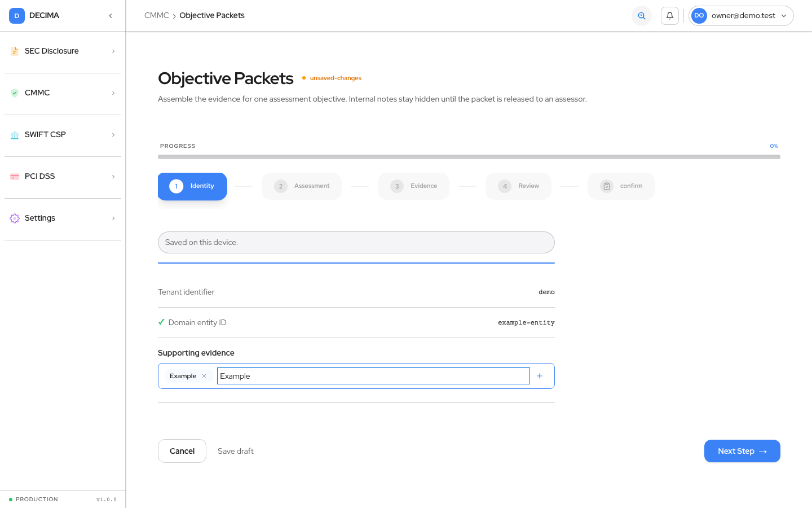Click the DO user avatar
This screenshot has width=812, height=508.
click(699, 16)
